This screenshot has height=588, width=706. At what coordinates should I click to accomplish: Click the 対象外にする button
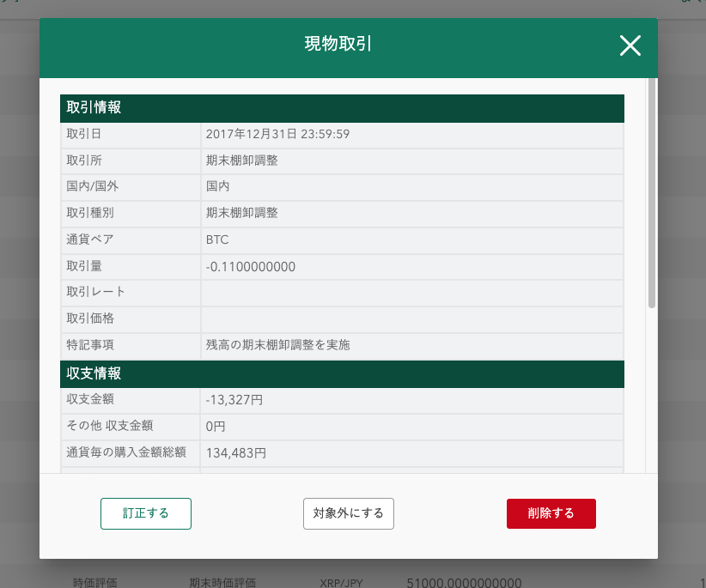(x=349, y=513)
